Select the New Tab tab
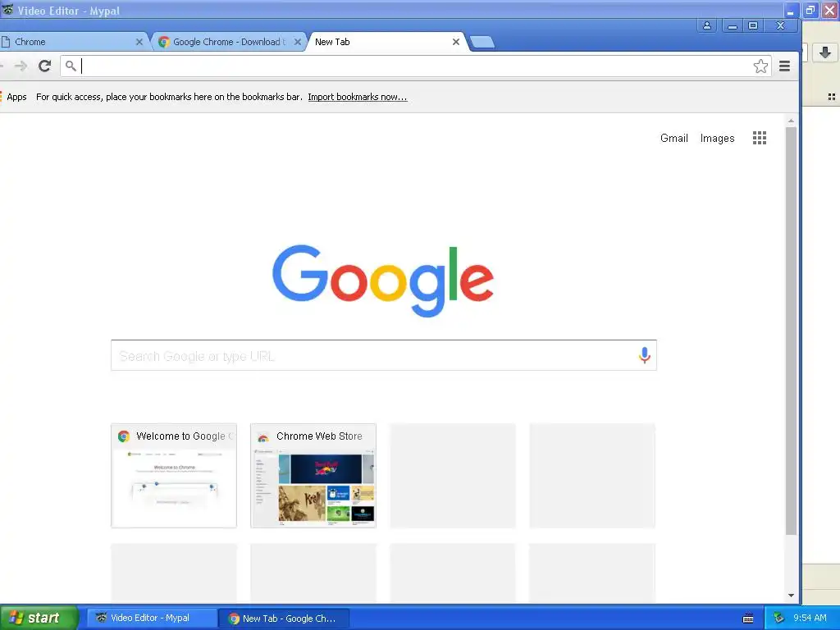This screenshot has width=840, height=630. 387,42
